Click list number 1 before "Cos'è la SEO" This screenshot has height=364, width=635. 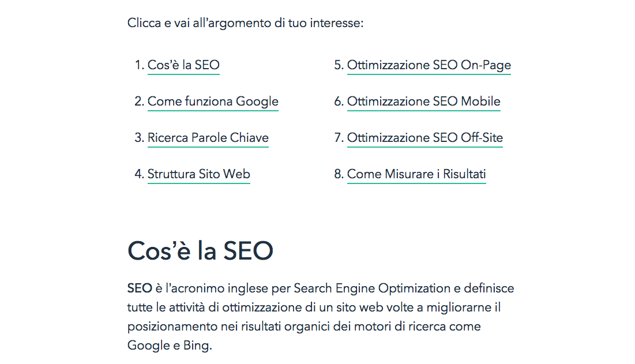pyautogui.click(x=138, y=65)
